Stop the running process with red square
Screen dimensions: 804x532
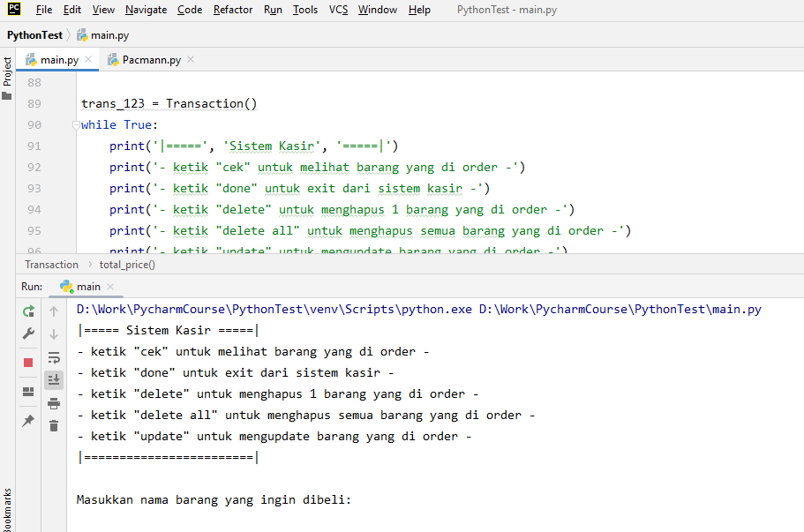(28, 363)
